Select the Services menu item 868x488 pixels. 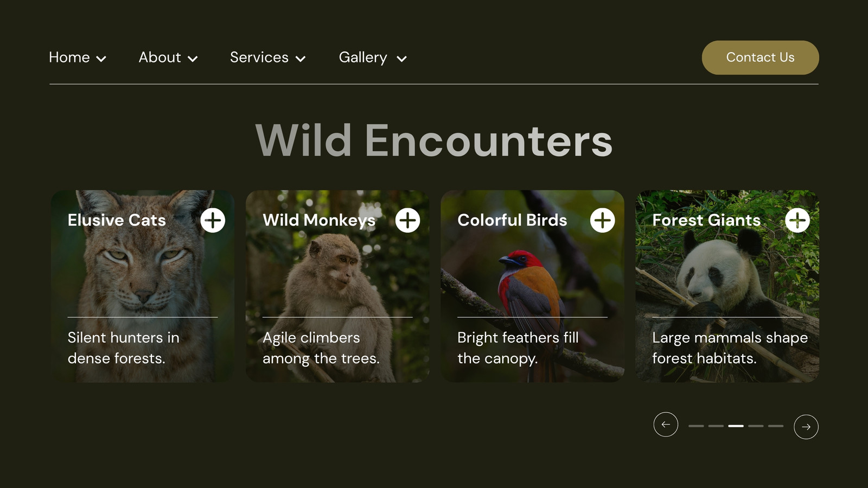tap(259, 57)
